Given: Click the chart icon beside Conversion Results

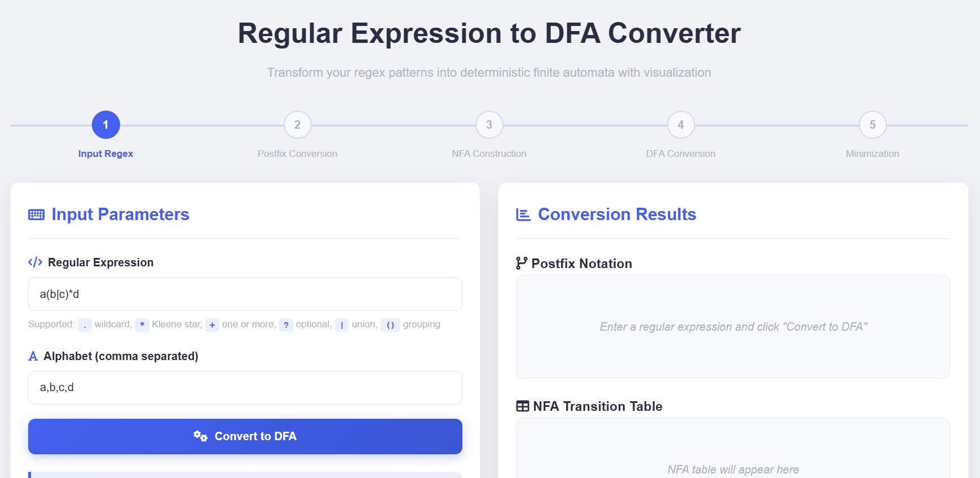Looking at the screenshot, I should click(523, 214).
